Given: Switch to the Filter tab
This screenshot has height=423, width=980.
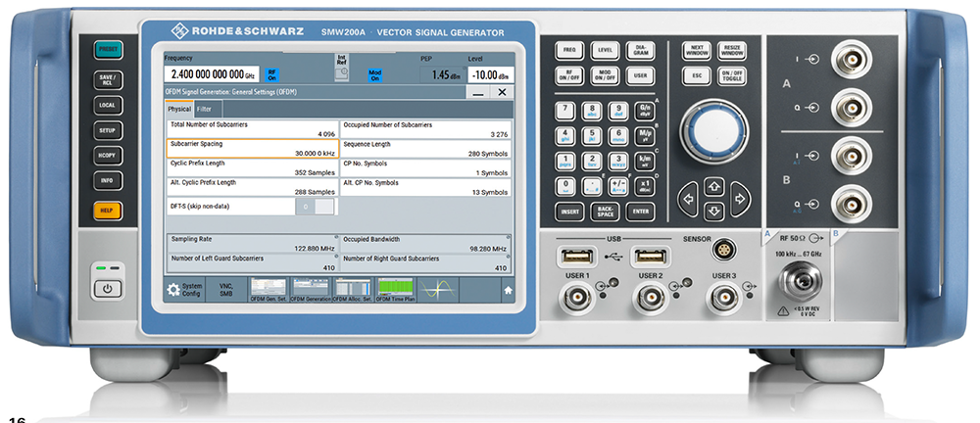Looking at the screenshot, I should (204, 110).
